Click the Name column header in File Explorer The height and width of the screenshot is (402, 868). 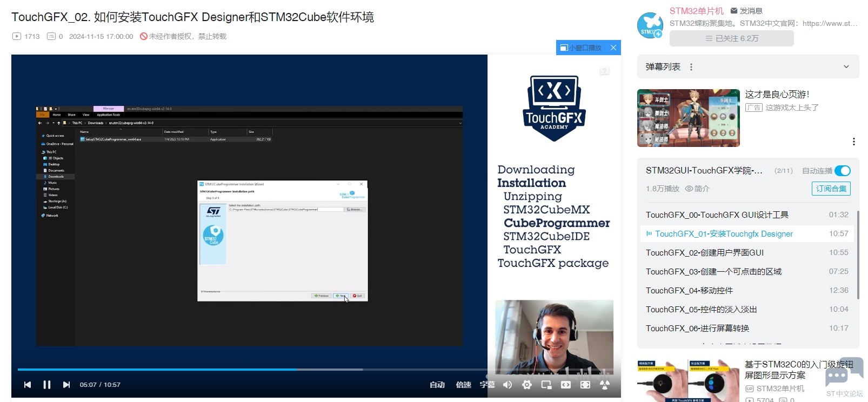[85, 132]
